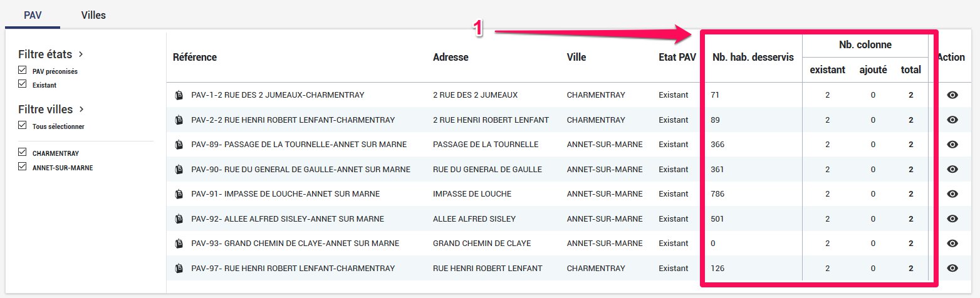980x298 pixels.
Task: Select the PAV tab
Action: coord(33,15)
